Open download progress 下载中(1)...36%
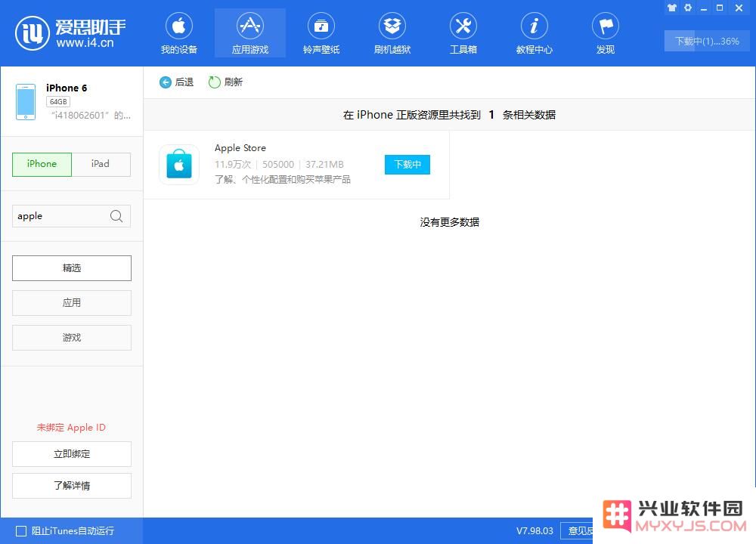This screenshot has width=756, height=544. pyautogui.click(x=707, y=41)
